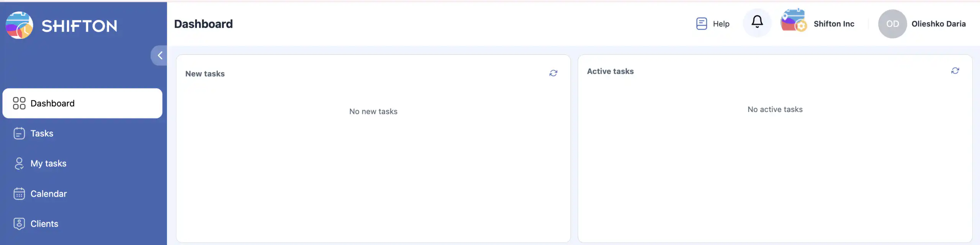Click the My tasks person icon
The height and width of the screenshot is (245, 980).
(19, 164)
